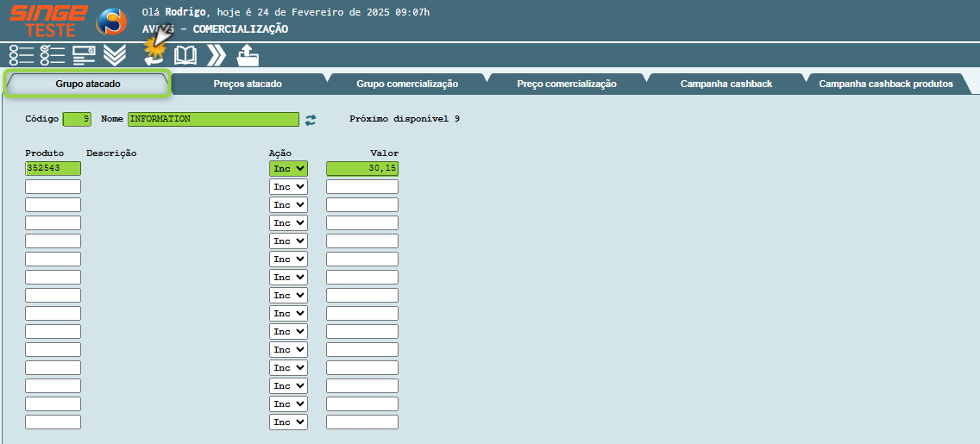Open the last row Ação dropdown
This screenshot has width=980, height=444.
(x=288, y=422)
